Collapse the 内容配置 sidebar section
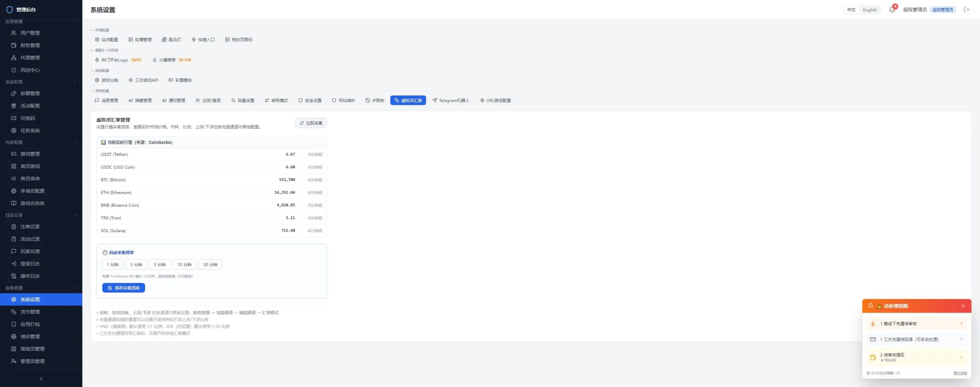This screenshot has height=387, width=980. pos(75,142)
